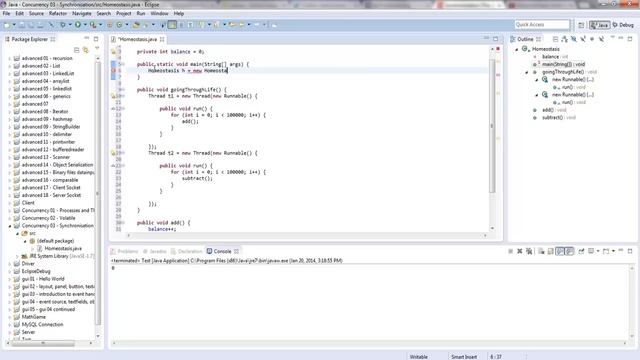Open the File menu
The width and height of the screenshot is (640, 360).
click(x=6, y=13)
